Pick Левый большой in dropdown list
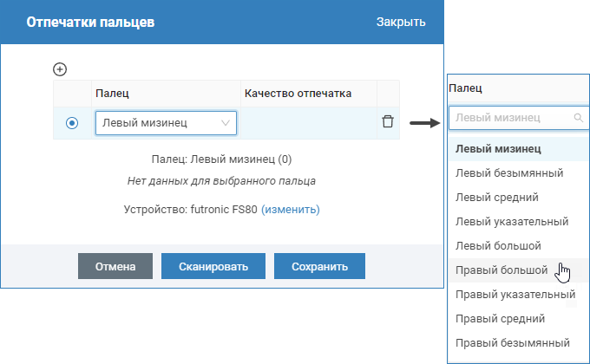 point(498,245)
